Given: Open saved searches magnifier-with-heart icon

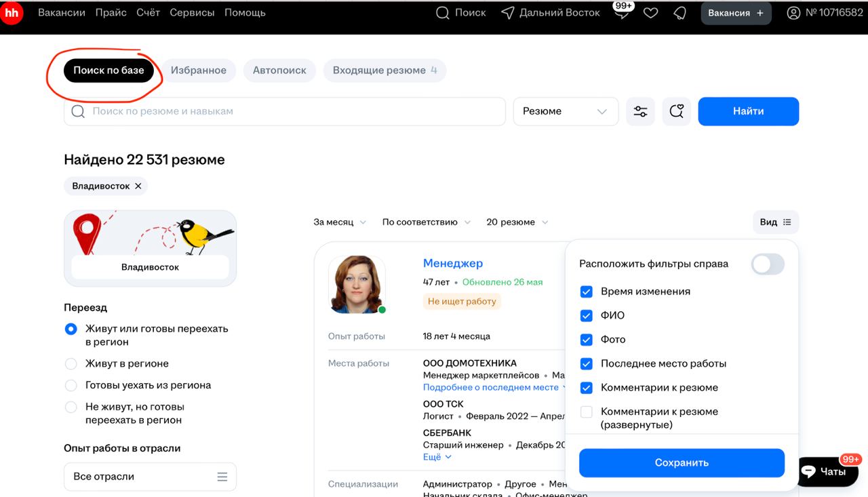Looking at the screenshot, I should (x=676, y=111).
